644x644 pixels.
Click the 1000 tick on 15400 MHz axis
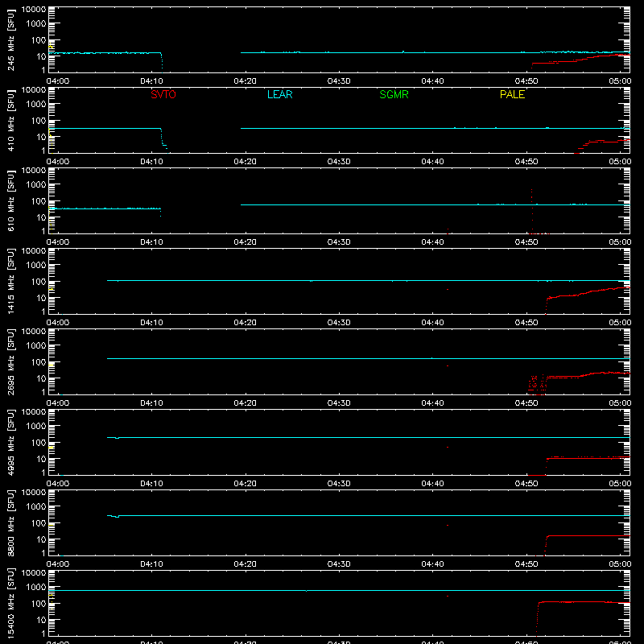(x=36, y=588)
